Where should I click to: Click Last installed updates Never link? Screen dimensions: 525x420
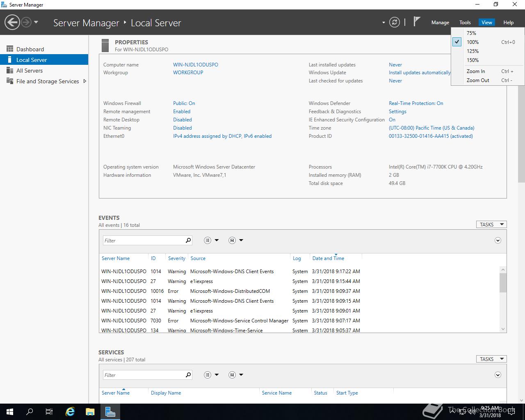(x=395, y=65)
